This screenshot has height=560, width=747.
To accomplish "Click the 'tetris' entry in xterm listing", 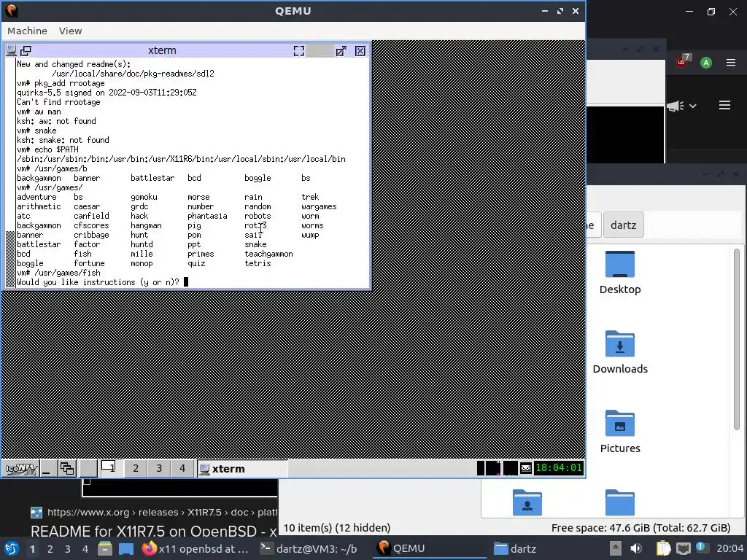I will (258, 263).
